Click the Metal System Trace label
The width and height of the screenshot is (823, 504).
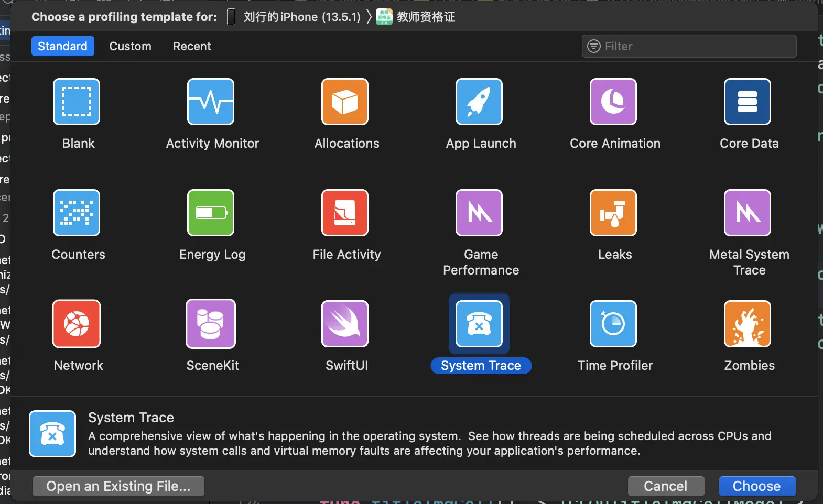pos(750,262)
